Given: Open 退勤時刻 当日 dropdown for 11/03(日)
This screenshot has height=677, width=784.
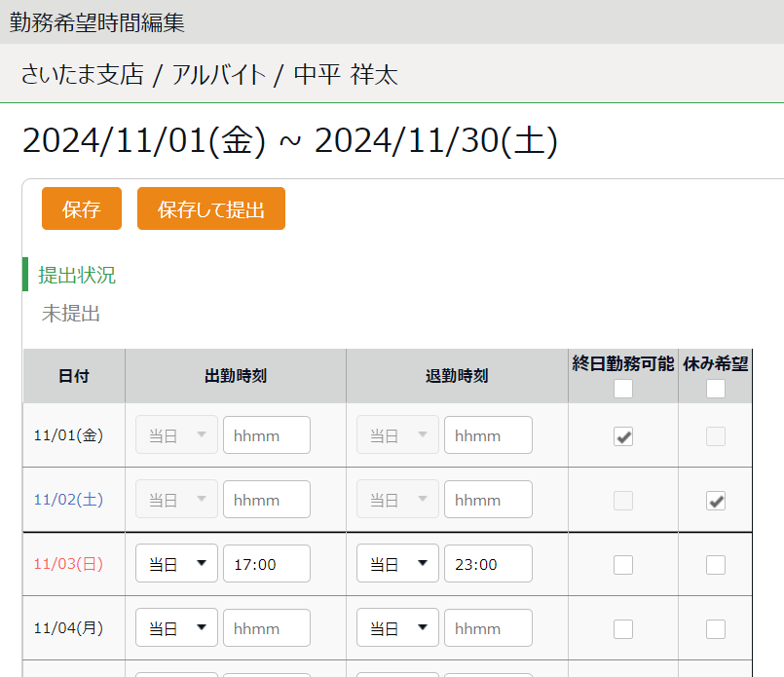Looking at the screenshot, I should pos(397,563).
